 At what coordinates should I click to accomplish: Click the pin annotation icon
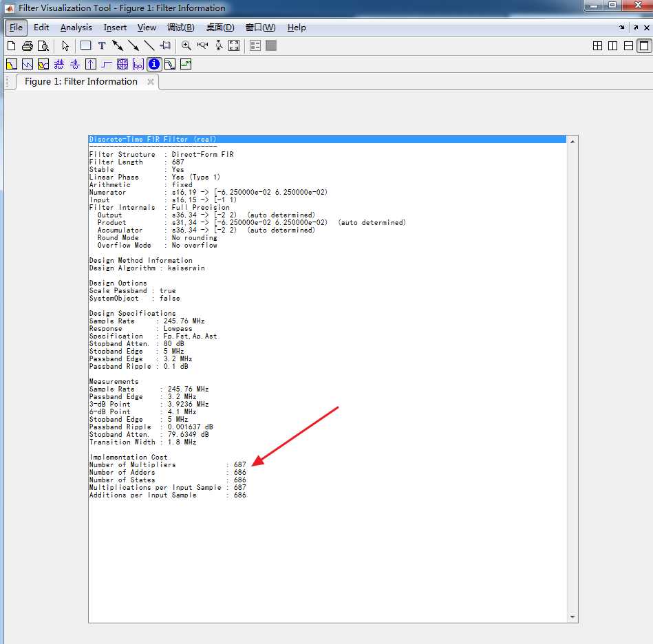click(165, 46)
